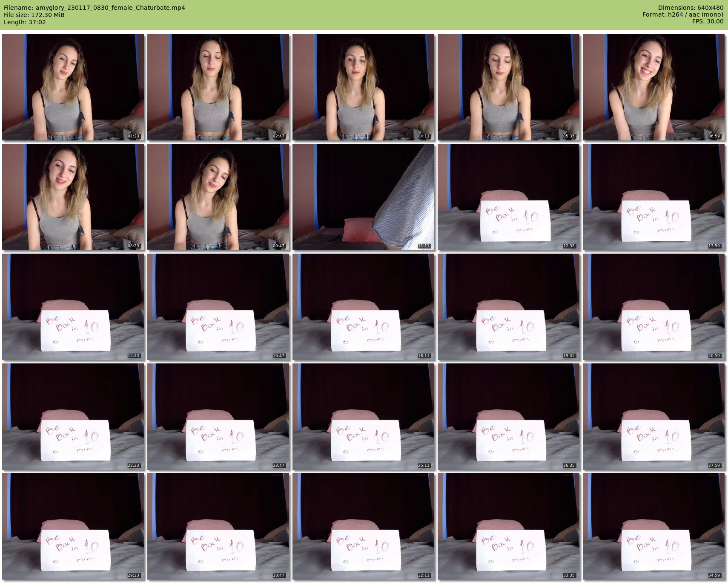Click the Dimensions 640x480 label
The height and width of the screenshot is (583, 728).
pos(691,8)
